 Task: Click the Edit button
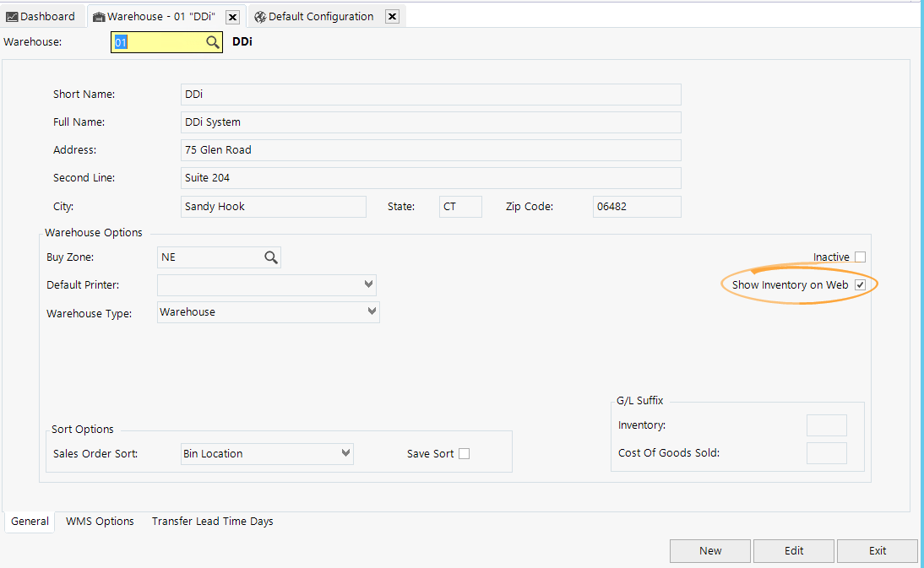pos(793,550)
